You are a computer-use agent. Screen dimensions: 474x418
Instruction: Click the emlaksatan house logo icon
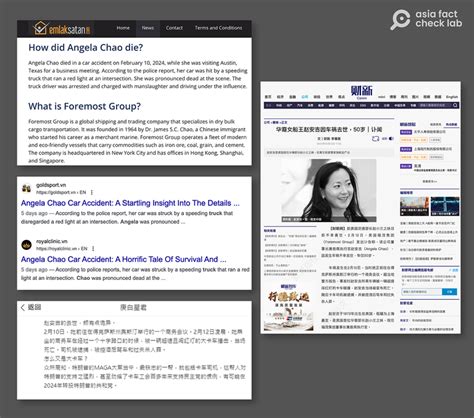tap(40, 28)
